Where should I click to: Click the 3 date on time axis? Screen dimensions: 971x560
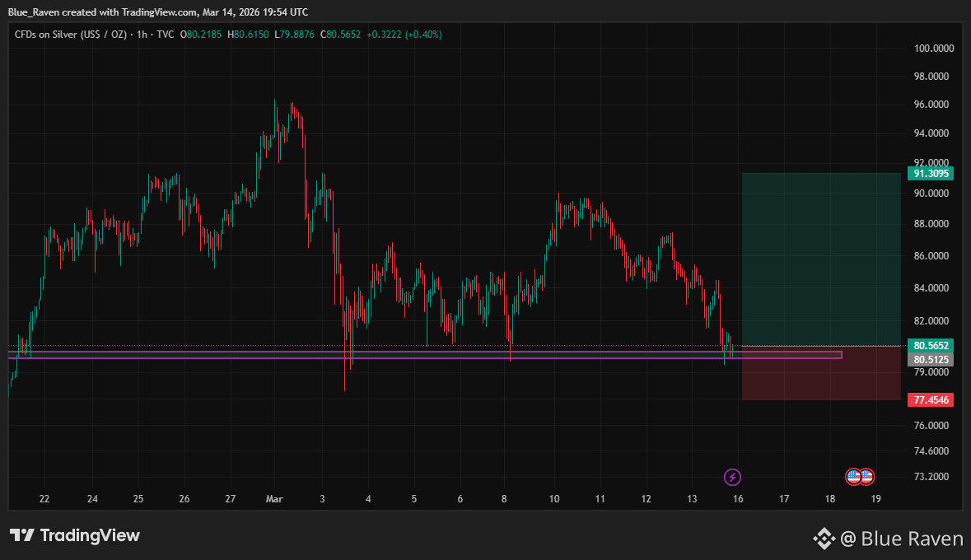tap(322, 499)
